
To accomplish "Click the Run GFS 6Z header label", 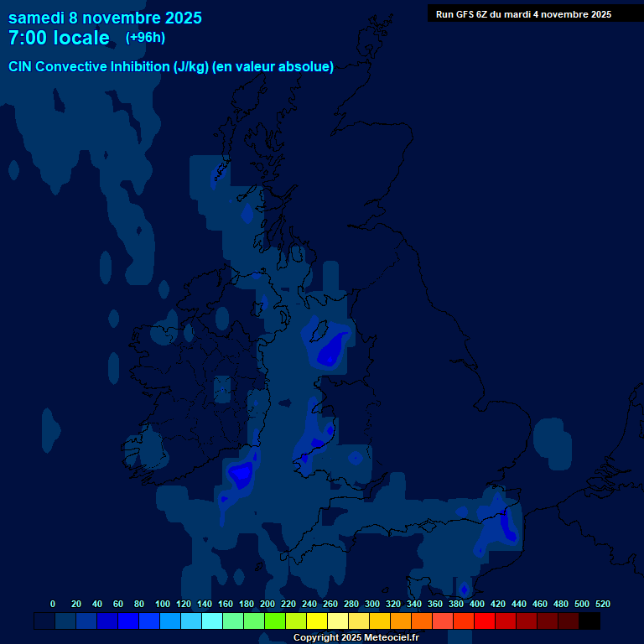I will pos(523,14).
